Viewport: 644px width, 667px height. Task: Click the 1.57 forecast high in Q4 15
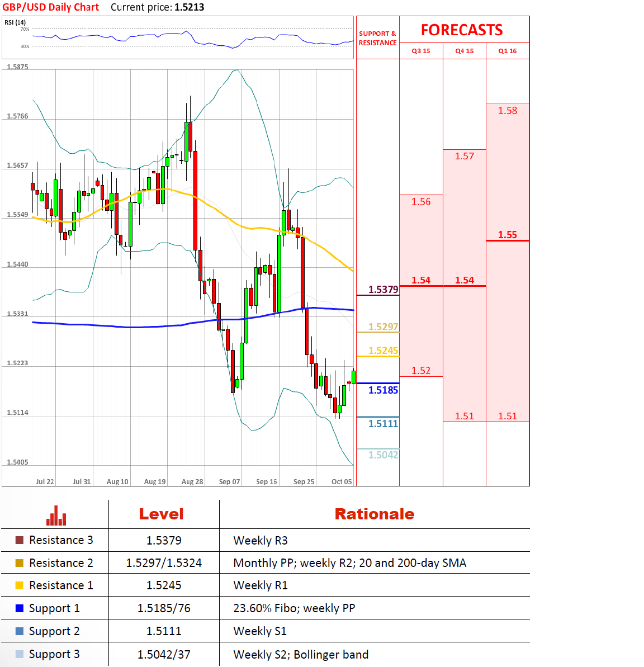(465, 156)
